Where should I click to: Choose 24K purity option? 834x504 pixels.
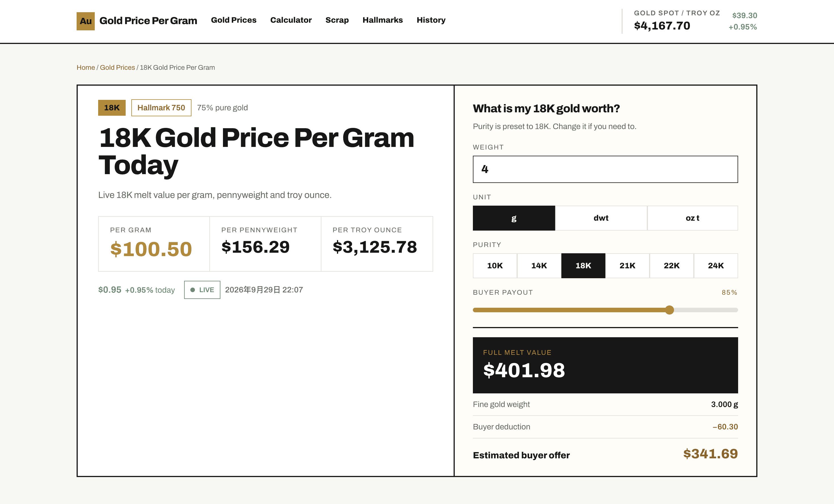(716, 266)
